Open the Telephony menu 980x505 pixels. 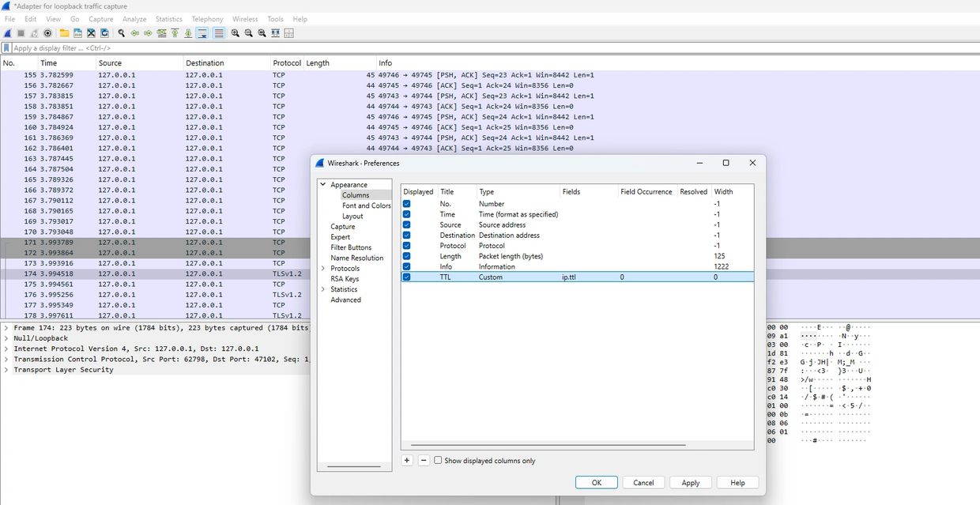(207, 19)
